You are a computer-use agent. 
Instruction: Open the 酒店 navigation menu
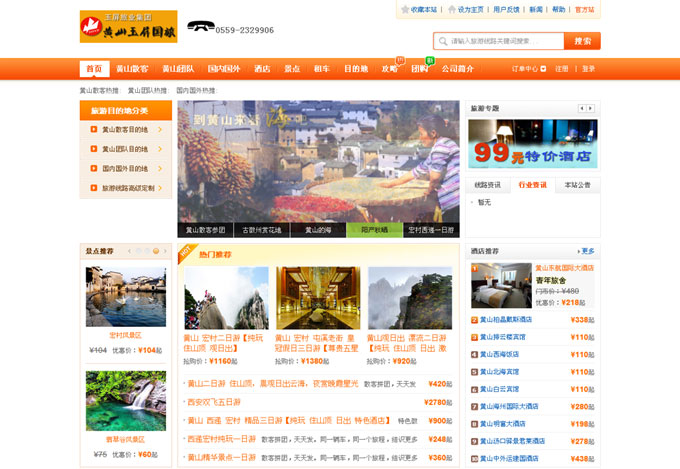[x=262, y=69]
